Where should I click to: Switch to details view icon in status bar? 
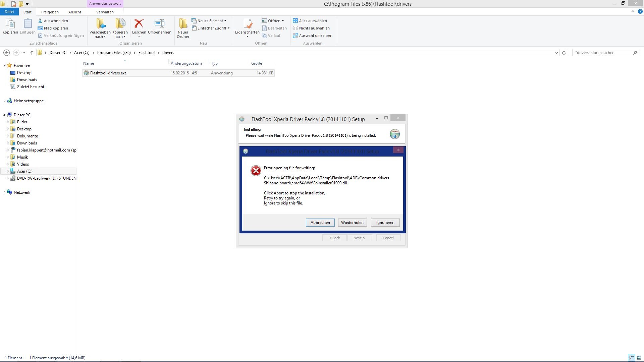(631, 358)
